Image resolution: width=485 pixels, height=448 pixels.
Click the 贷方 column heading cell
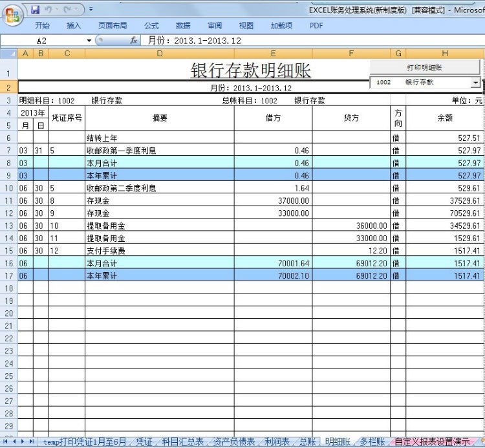[x=351, y=118]
